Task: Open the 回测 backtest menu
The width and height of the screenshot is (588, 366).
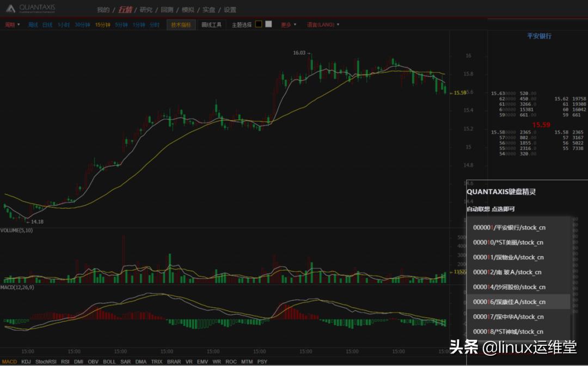Action: (x=167, y=9)
